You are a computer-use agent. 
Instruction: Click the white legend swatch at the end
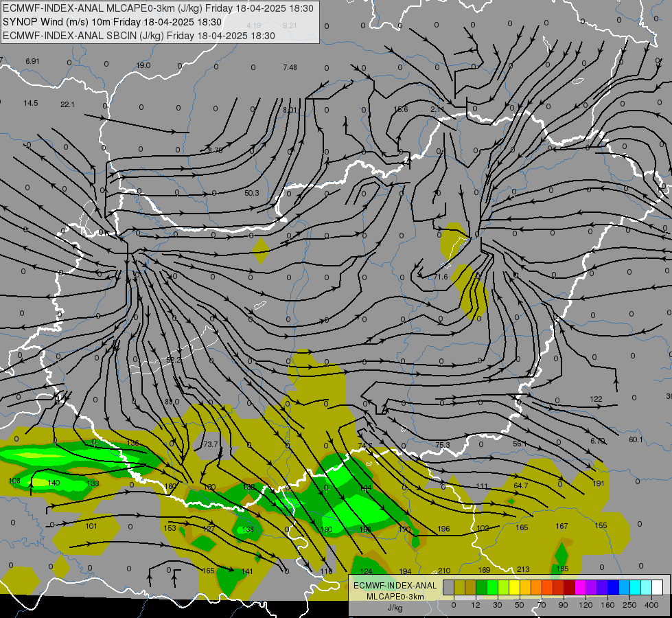657,587
